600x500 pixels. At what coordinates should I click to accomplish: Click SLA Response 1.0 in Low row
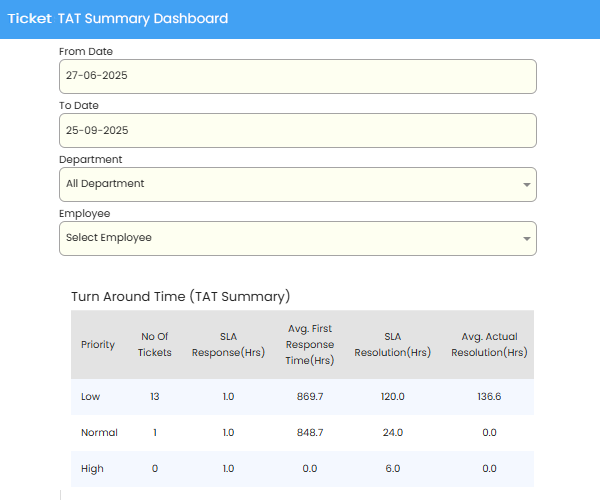[228, 396]
